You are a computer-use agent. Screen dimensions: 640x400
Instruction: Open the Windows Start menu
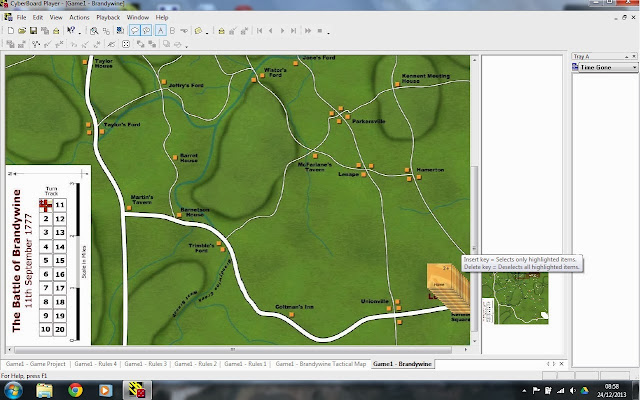pyautogui.click(x=13, y=391)
